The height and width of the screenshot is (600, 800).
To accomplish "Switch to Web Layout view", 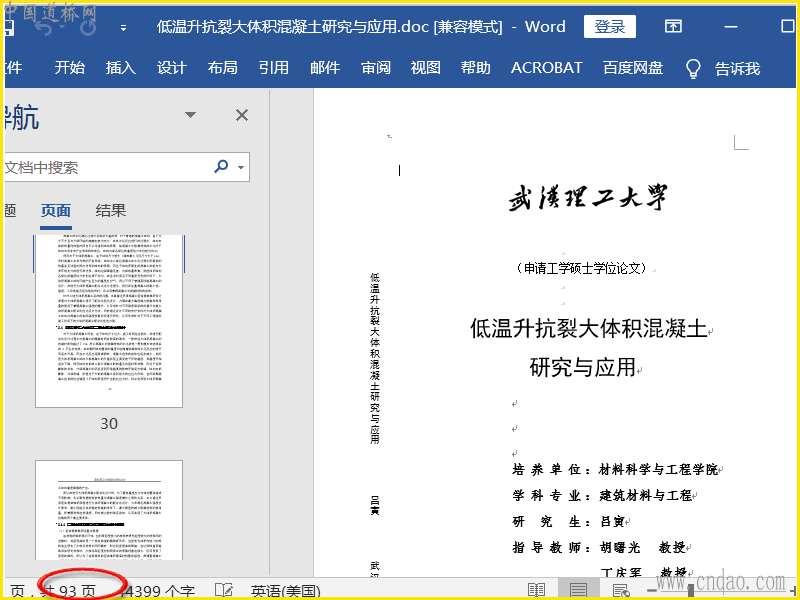I will coord(621,591).
